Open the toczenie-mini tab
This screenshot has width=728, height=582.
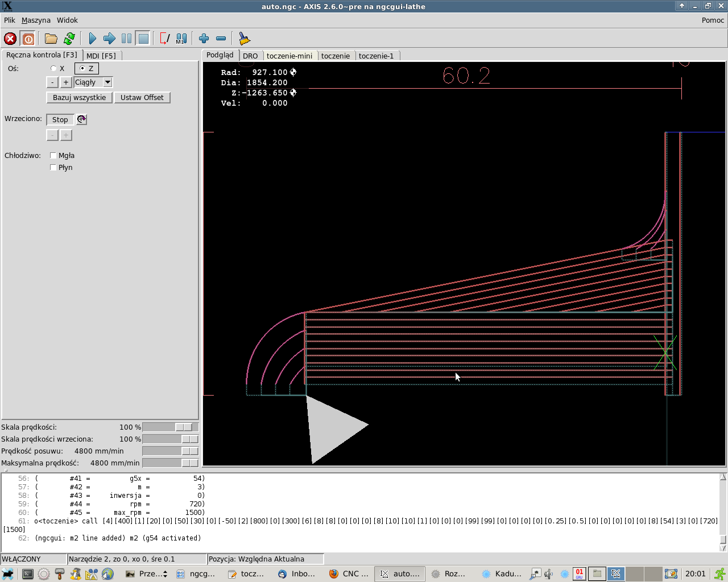tap(289, 56)
